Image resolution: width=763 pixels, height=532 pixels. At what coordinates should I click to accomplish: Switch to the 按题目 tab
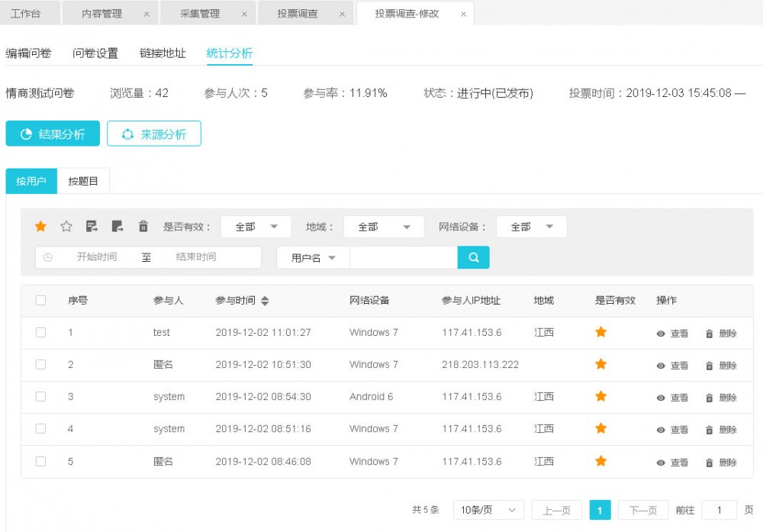[x=84, y=181]
